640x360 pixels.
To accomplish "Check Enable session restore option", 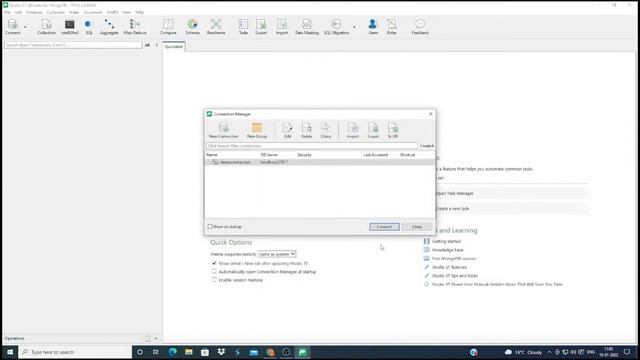I will coord(214,280).
